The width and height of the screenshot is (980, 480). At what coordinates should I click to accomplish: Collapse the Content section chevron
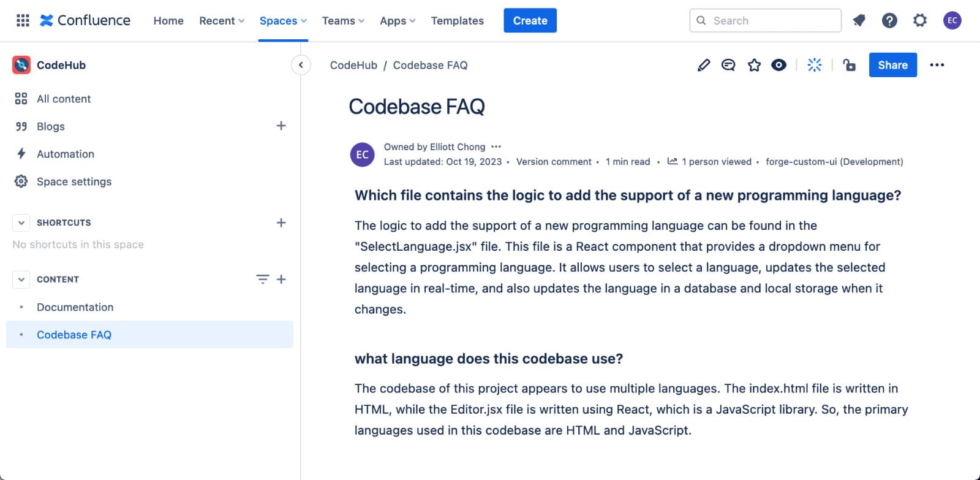[21, 280]
